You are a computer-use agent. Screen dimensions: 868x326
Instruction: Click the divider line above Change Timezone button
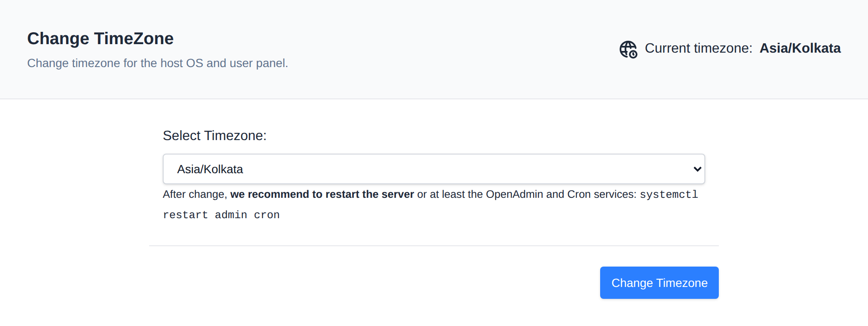pyautogui.click(x=434, y=246)
